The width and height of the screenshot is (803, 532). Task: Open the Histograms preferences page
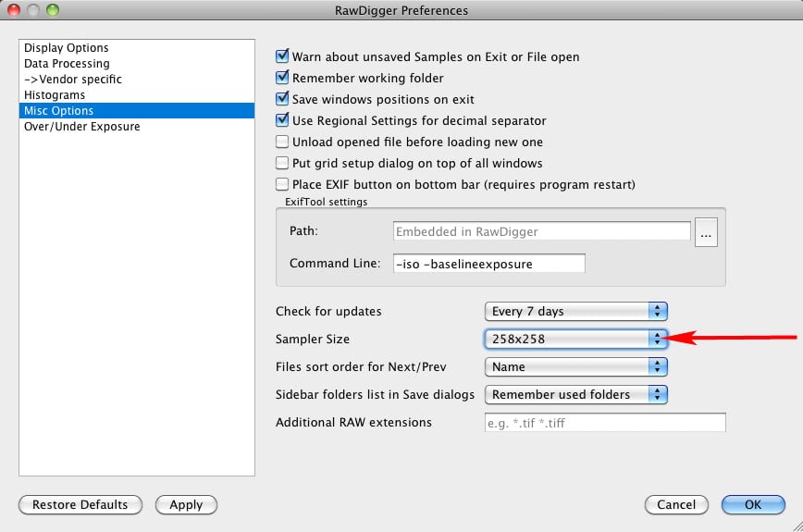pos(137,95)
